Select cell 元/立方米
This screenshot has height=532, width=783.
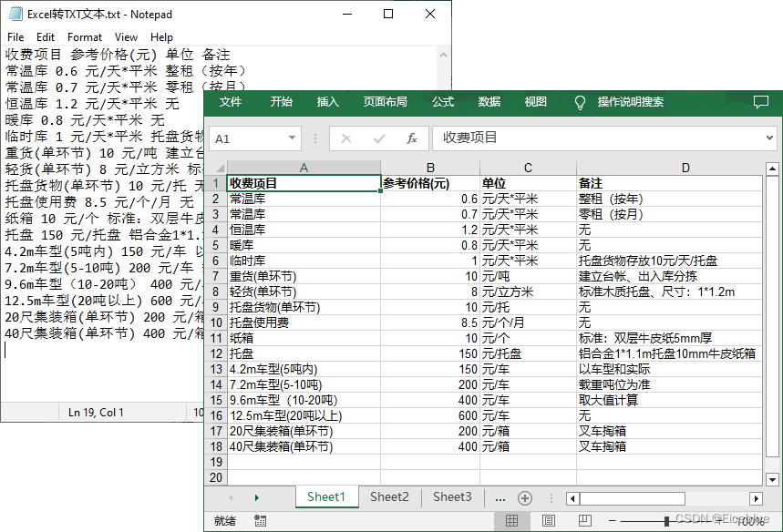[529, 292]
